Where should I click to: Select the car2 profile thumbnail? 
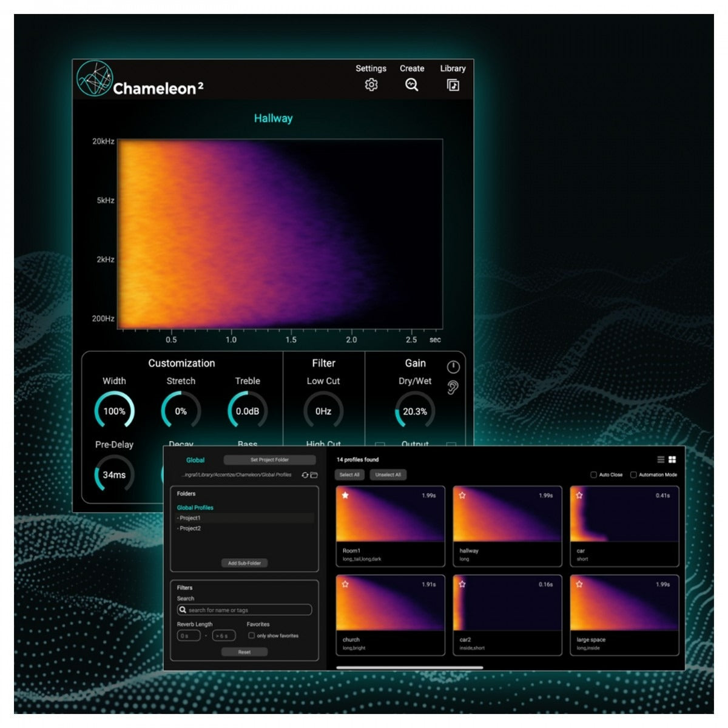pos(507,603)
